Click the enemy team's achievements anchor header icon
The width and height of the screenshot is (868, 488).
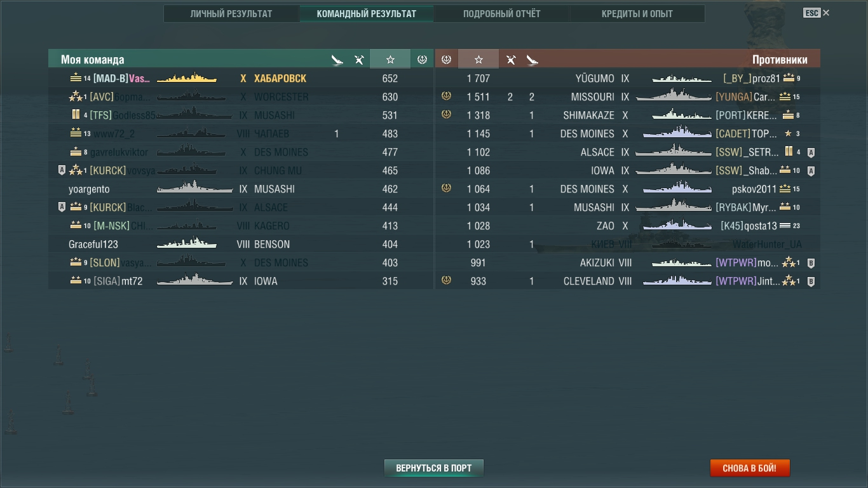[x=446, y=60]
